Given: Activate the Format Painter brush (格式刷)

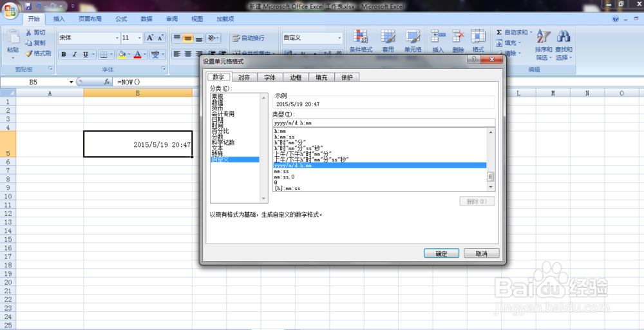Looking at the screenshot, I should [29, 53].
